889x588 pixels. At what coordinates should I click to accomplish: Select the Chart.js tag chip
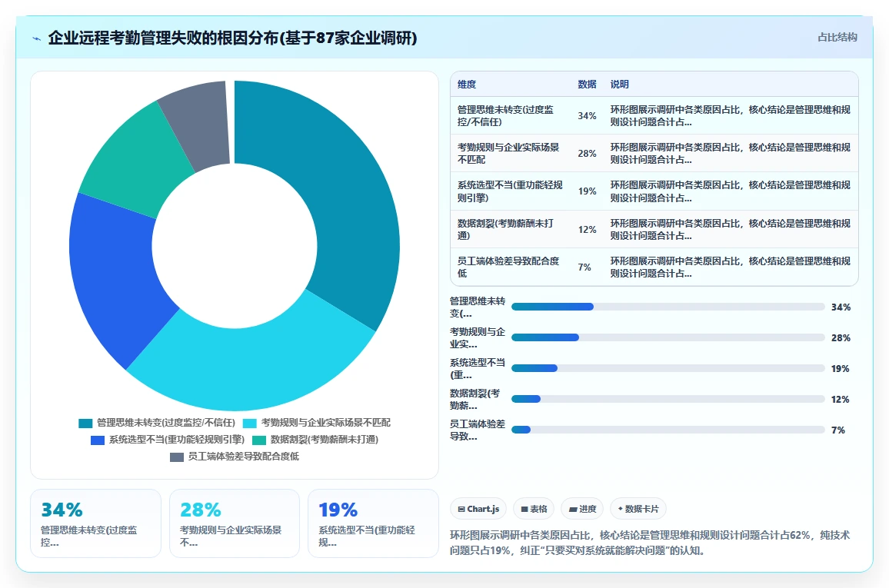point(478,509)
